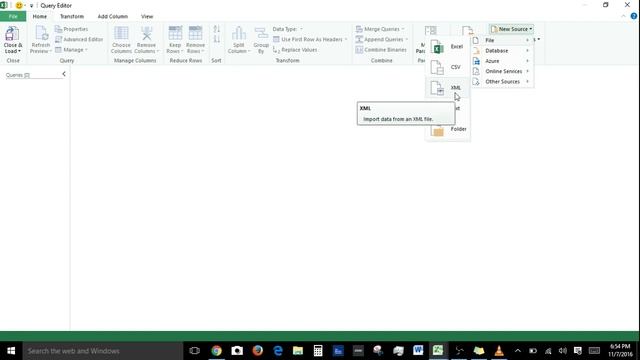Switch to the Add Column tab
Screen dimensions: 640x360
113,16
